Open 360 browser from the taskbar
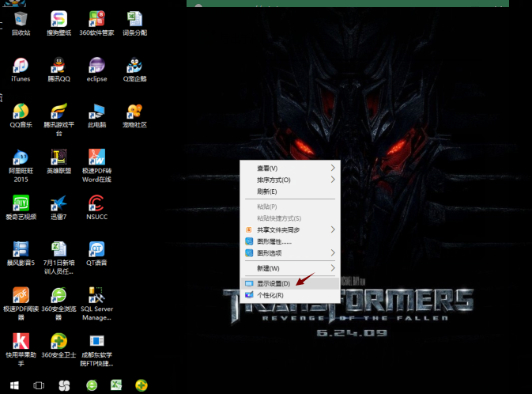 pyautogui.click(x=92, y=385)
